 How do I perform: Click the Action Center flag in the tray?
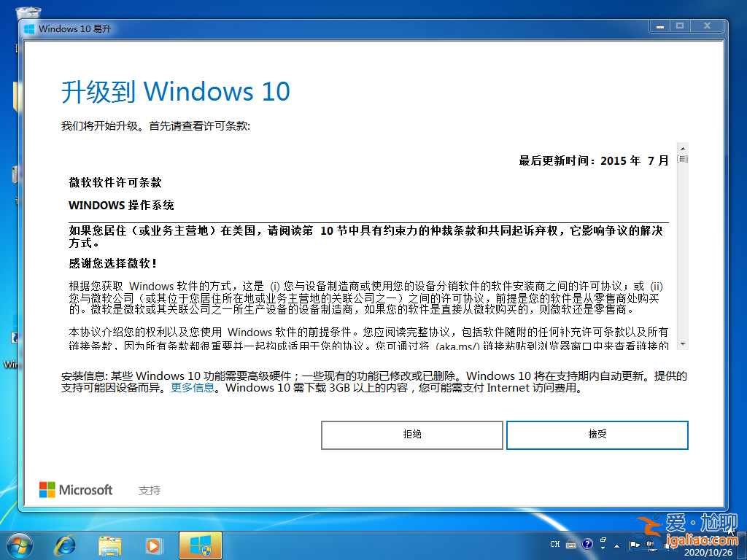tap(634, 544)
